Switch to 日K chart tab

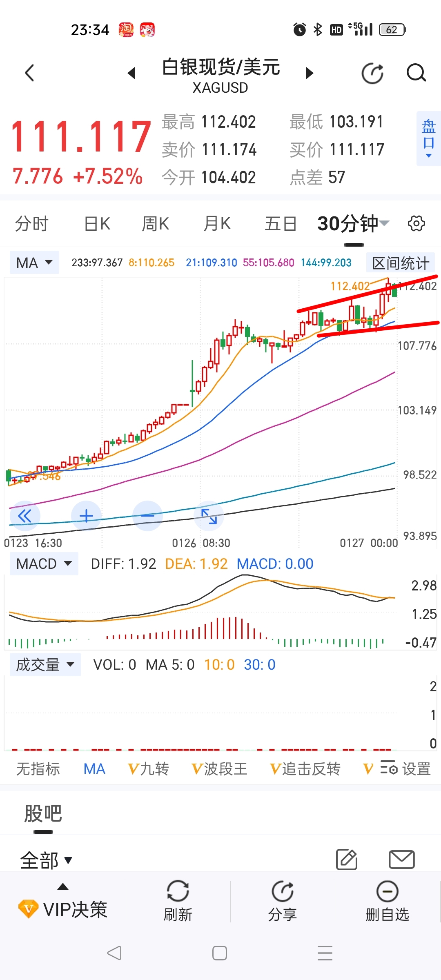click(x=97, y=224)
